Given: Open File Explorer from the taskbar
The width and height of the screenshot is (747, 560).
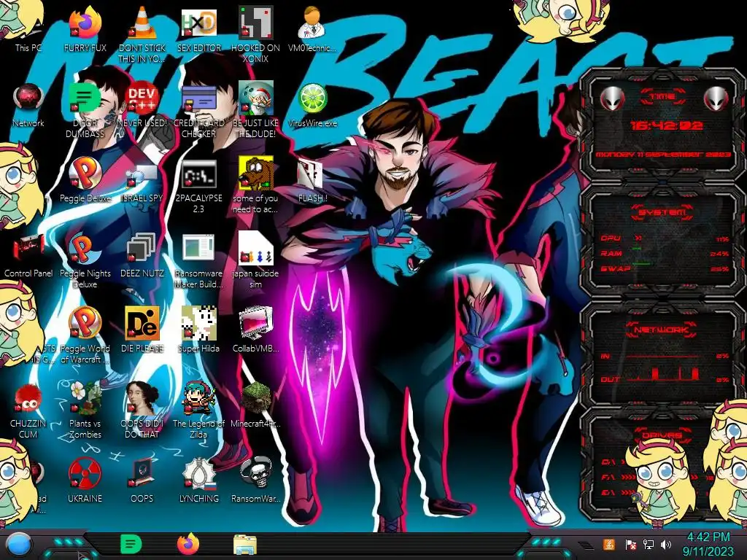Looking at the screenshot, I should pos(245,545).
